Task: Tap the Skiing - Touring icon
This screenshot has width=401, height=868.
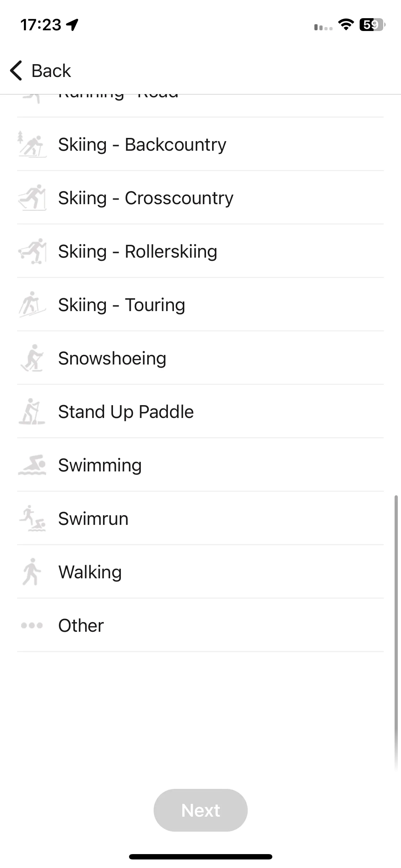Action: click(x=32, y=305)
